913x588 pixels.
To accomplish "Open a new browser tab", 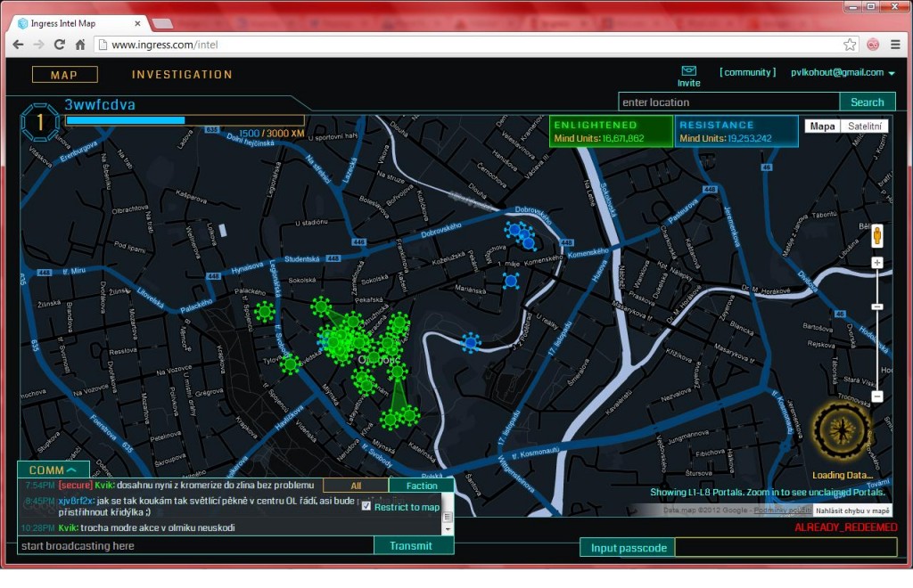I will pos(162,24).
